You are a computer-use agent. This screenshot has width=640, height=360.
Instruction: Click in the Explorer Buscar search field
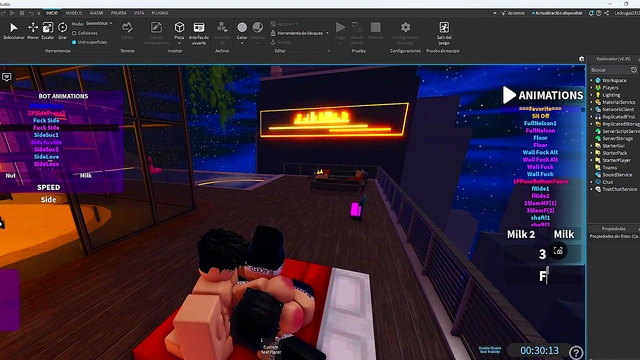click(x=609, y=70)
